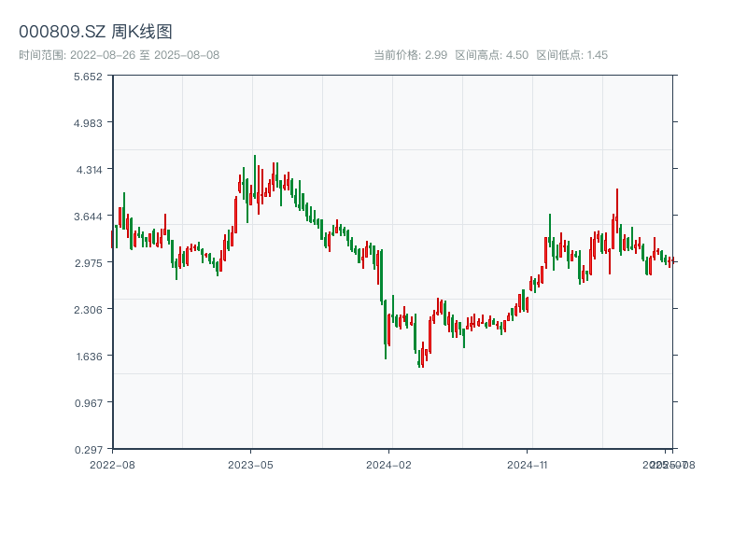Click the 000809.SZ 周K线图 chart title
The width and height of the screenshot is (747, 560).
(x=95, y=33)
